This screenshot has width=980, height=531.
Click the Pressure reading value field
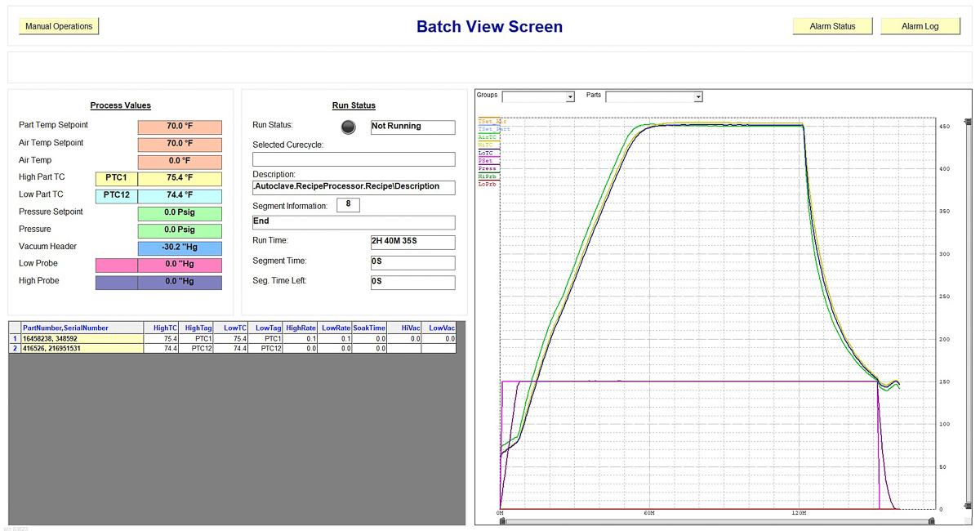(x=180, y=230)
